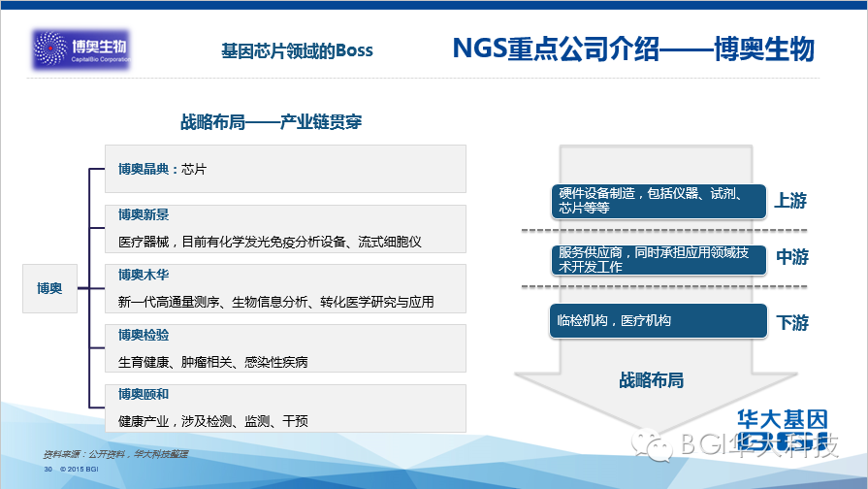Click the subtitle 基因芯片领域的Boss
Image resolution: width=868 pixels, height=489 pixels.
point(298,51)
